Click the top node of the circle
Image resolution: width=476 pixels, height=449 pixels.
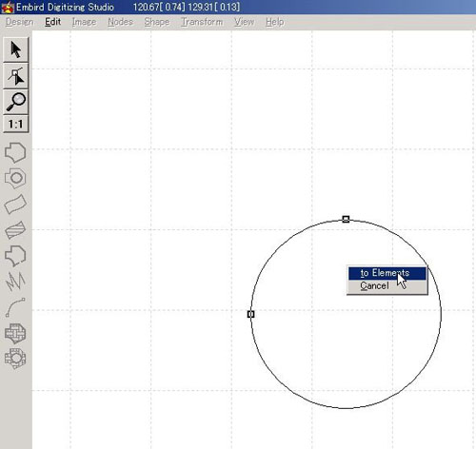[346, 219]
